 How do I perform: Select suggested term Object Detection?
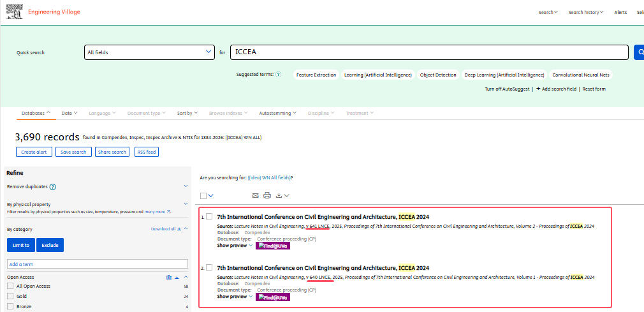pyautogui.click(x=438, y=75)
